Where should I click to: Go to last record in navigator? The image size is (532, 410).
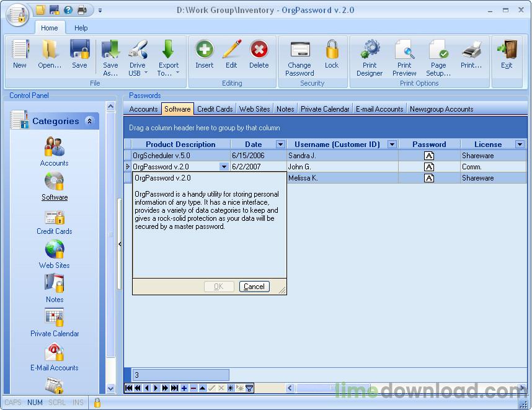pyautogui.click(x=175, y=388)
